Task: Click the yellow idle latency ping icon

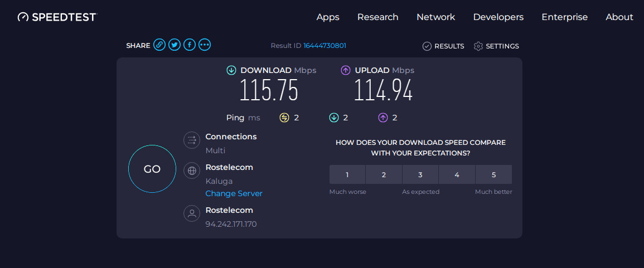Action: pos(284,118)
